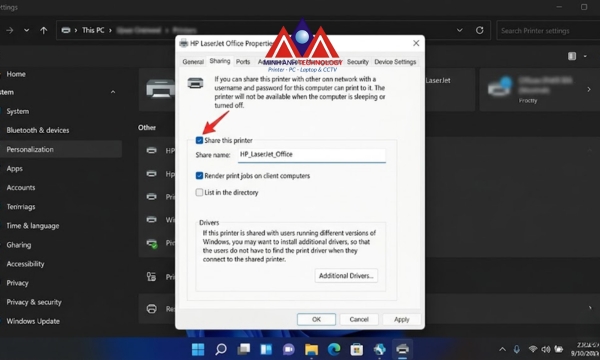The height and width of the screenshot is (360, 600).
Task: Open Microsoft Store from the taskbar
Action: (357, 349)
